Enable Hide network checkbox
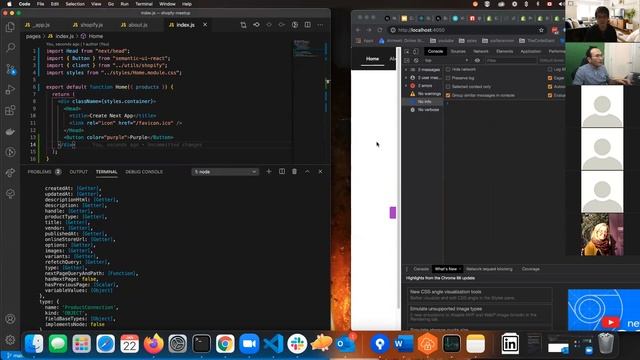 (448, 69)
